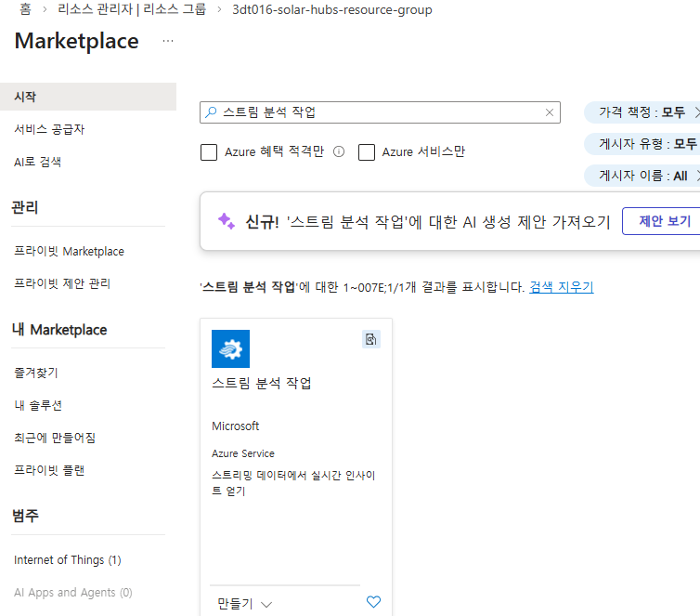Click the info icon beside Azure 혜택 적격만

point(339,151)
